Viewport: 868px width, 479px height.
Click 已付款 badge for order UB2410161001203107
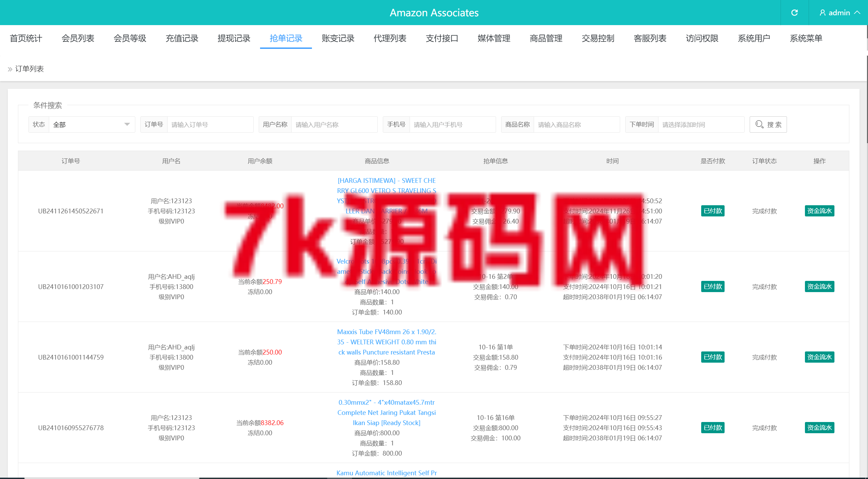713,287
